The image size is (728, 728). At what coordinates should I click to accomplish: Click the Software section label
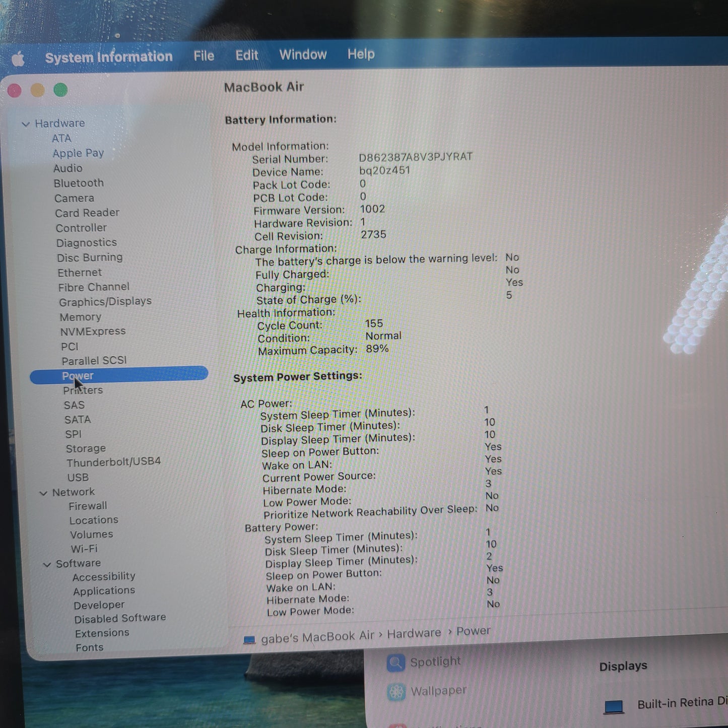[78, 564]
